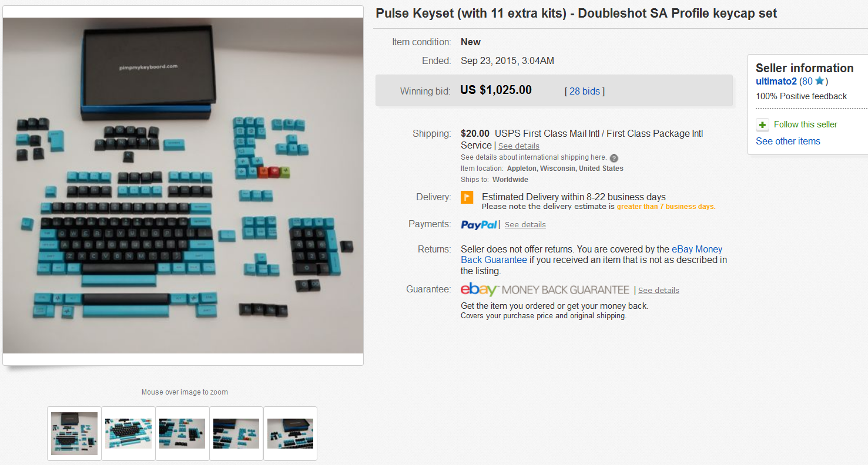Click the PayPal logo

[480, 224]
